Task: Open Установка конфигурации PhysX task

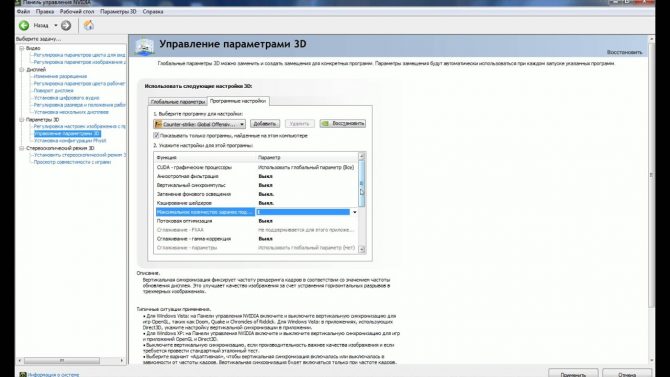Action: [70, 141]
